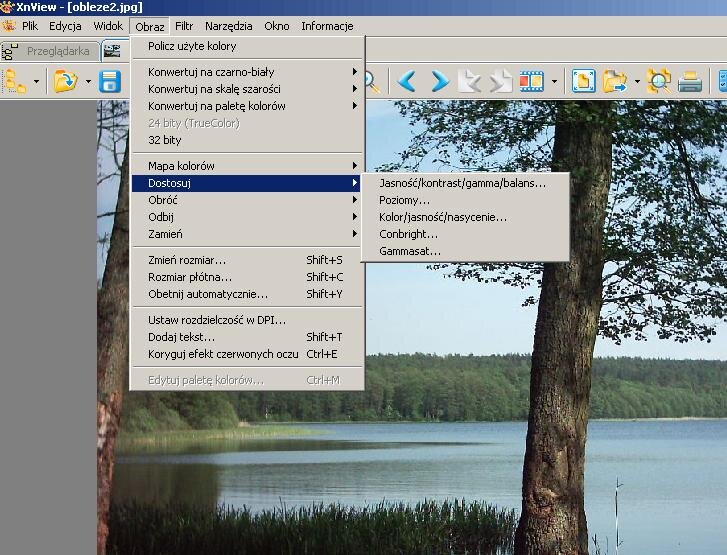Expand the Obróć submenu

[248, 200]
